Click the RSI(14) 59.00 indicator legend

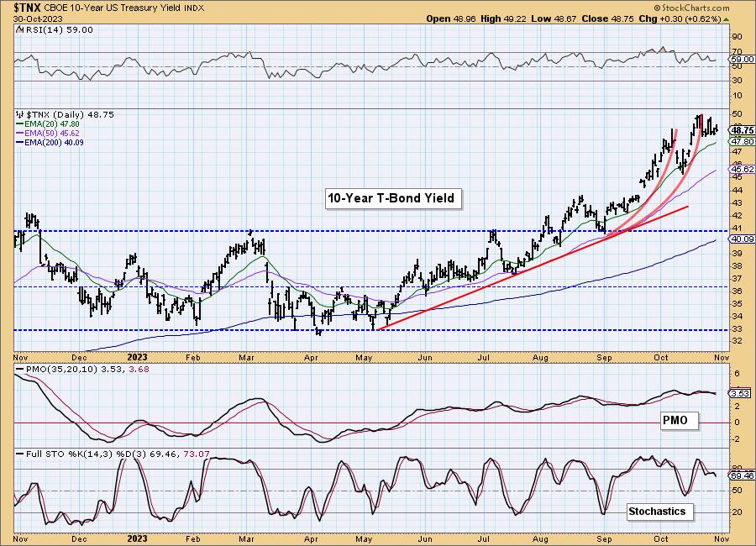[x=58, y=29]
